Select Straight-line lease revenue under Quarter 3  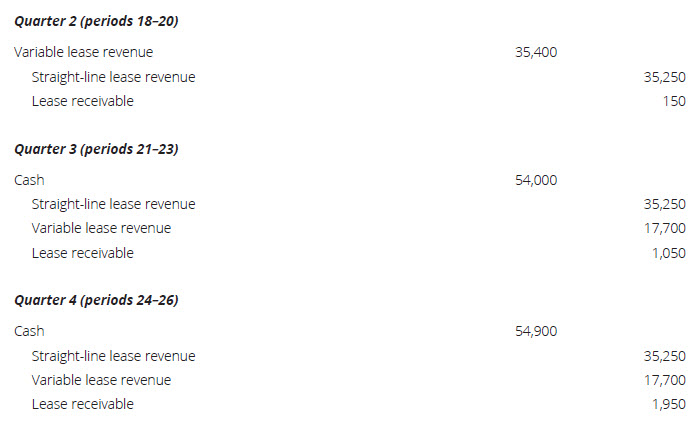(113, 204)
